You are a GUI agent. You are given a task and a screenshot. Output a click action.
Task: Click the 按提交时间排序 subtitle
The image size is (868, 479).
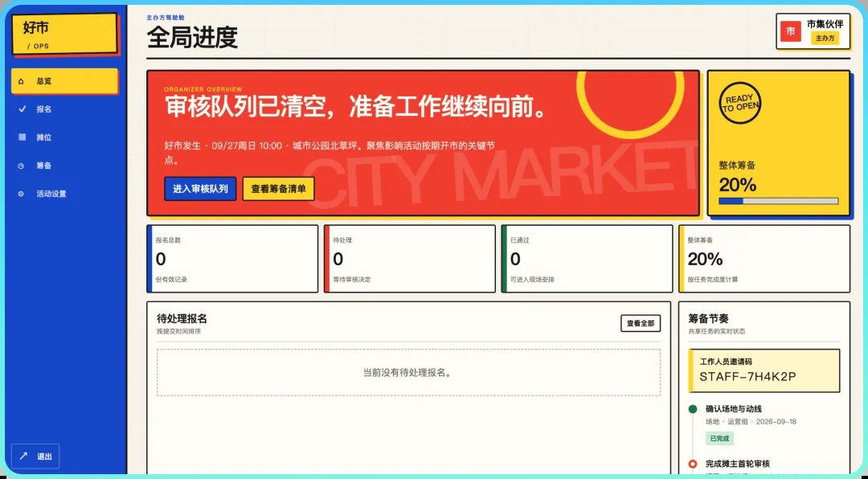[178, 332]
